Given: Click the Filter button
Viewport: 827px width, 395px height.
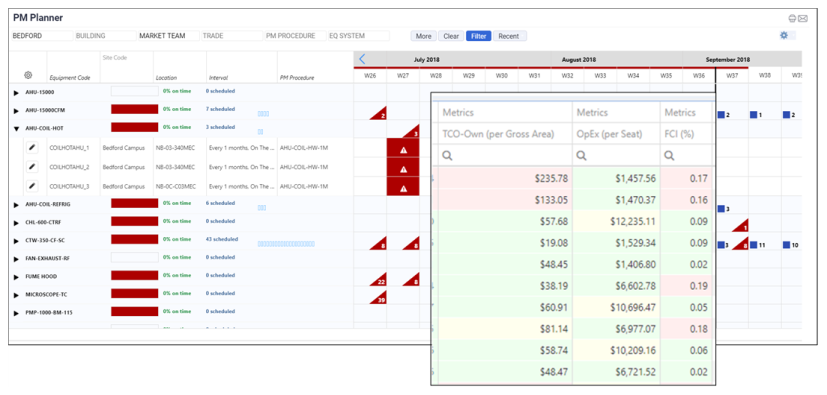Looking at the screenshot, I should coord(478,36).
